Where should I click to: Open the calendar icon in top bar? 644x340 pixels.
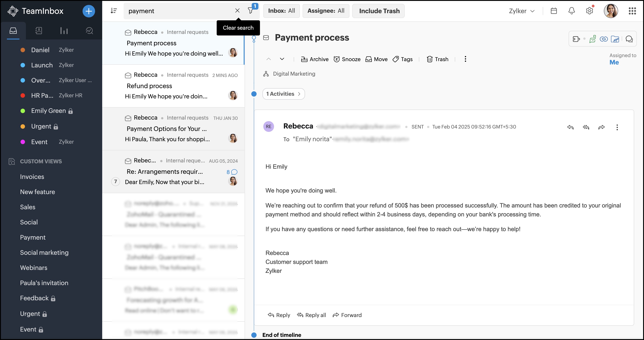click(553, 11)
